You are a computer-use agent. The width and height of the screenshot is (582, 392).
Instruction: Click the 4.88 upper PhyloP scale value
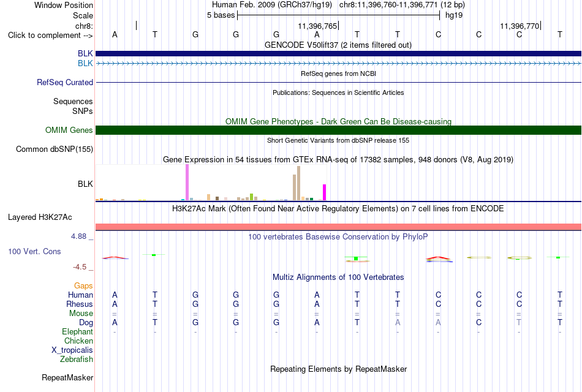[x=78, y=236]
